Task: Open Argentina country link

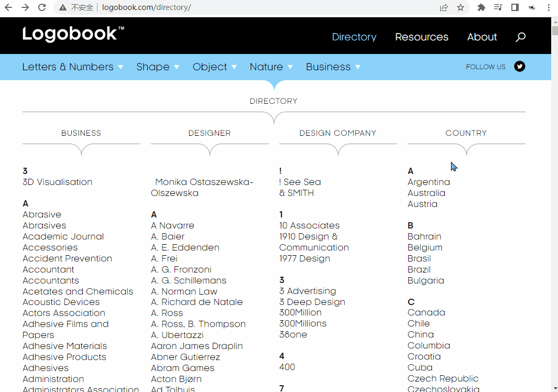Action: point(429,182)
